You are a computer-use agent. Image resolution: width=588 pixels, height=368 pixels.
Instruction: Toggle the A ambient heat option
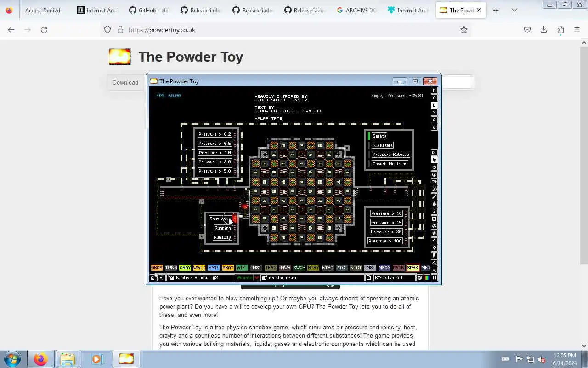coord(434,120)
